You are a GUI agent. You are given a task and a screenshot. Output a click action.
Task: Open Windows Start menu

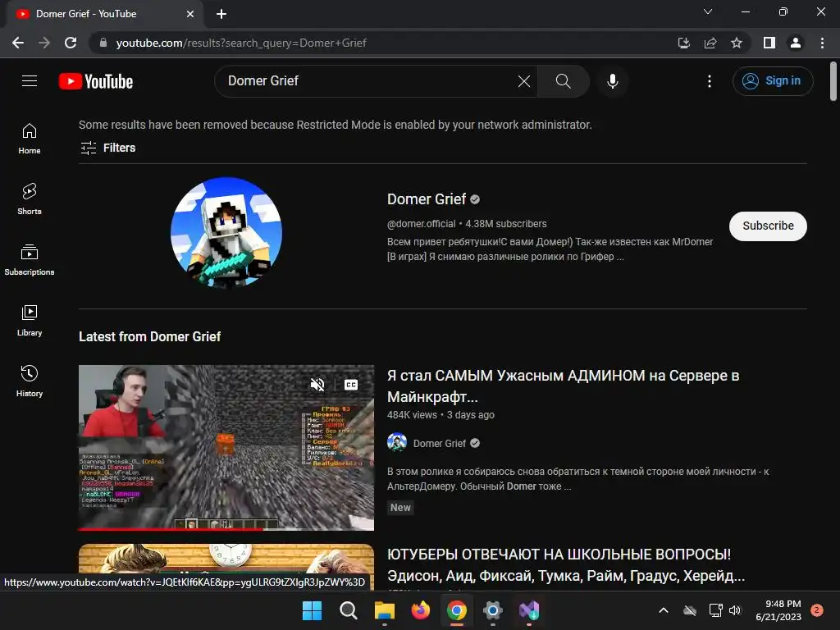[312, 610]
